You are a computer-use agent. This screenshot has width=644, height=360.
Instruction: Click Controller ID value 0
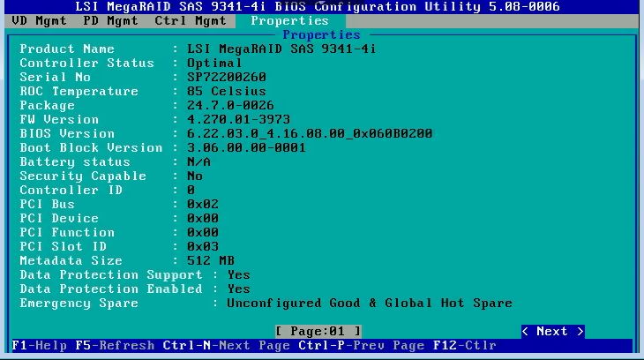click(x=191, y=190)
